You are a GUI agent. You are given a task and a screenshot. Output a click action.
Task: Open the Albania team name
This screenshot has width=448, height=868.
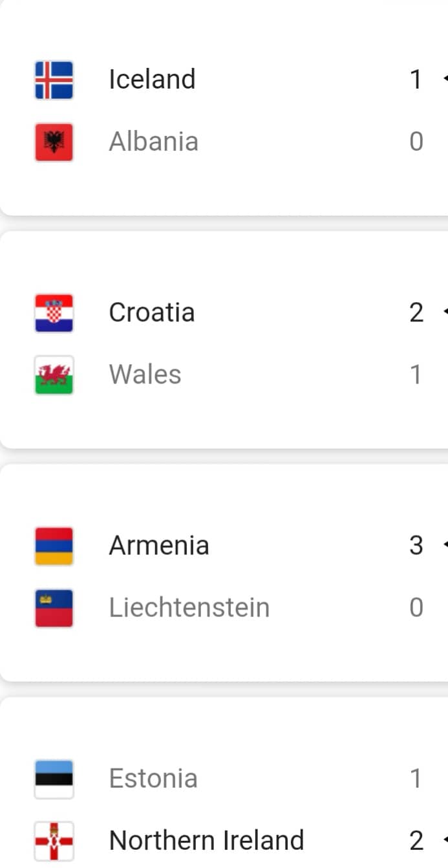153,142
